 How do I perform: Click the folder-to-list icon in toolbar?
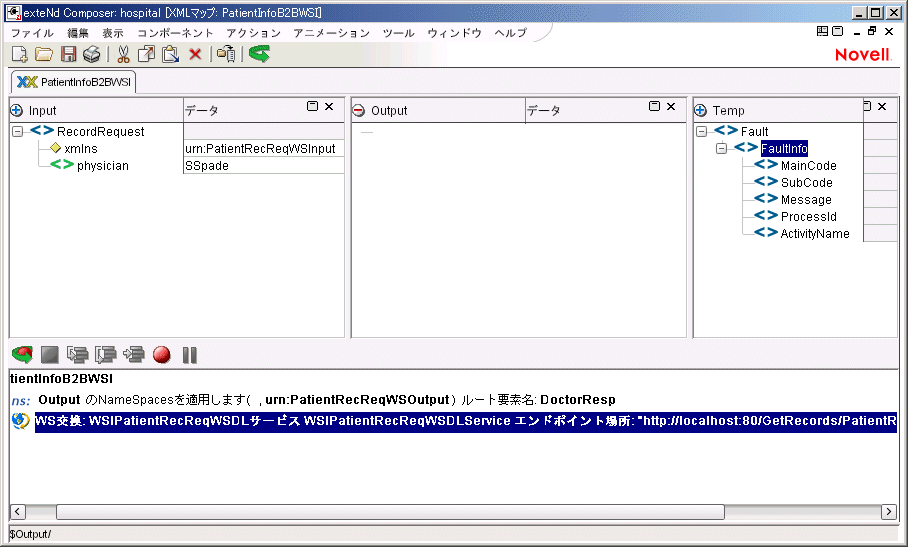(x=226, y=54)
